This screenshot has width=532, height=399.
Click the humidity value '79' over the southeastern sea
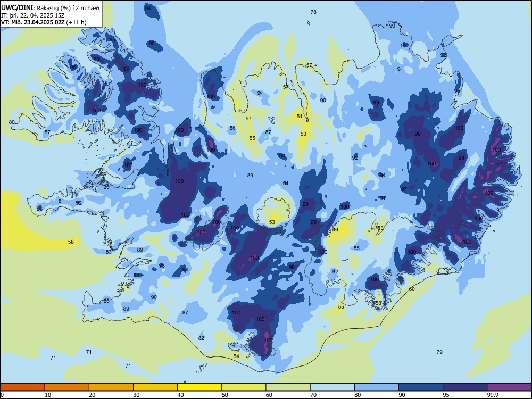point(439,352)
